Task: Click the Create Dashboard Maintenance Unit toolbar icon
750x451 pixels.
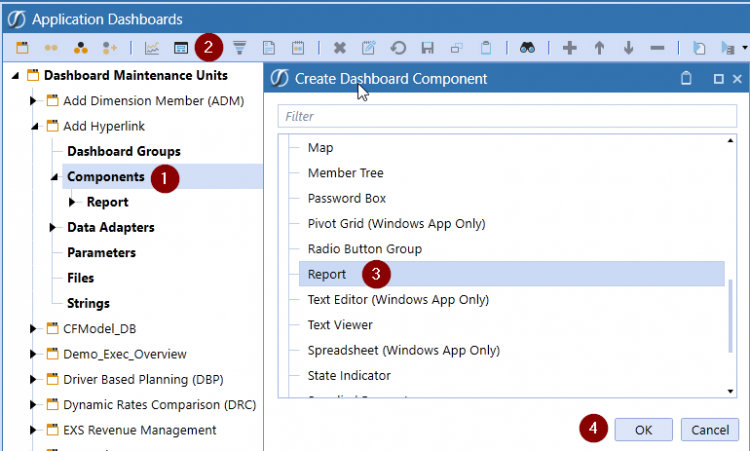Action: [x=21, y=48]
